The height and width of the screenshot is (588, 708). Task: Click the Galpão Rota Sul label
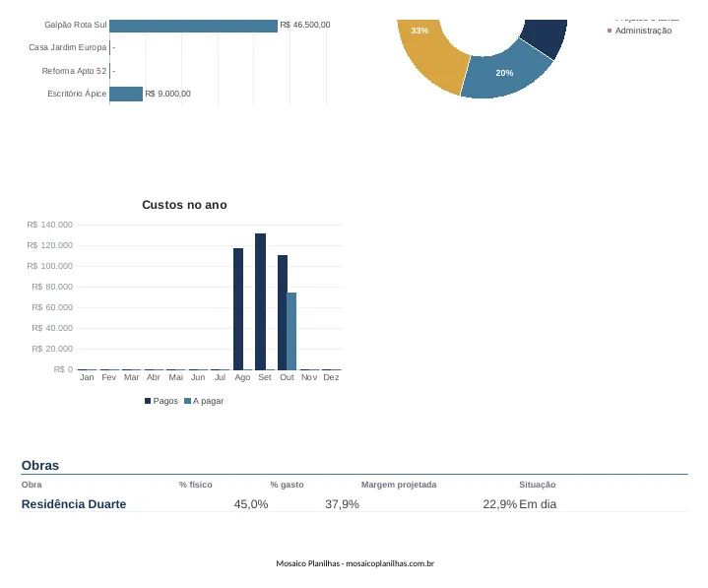coord(76,25)
